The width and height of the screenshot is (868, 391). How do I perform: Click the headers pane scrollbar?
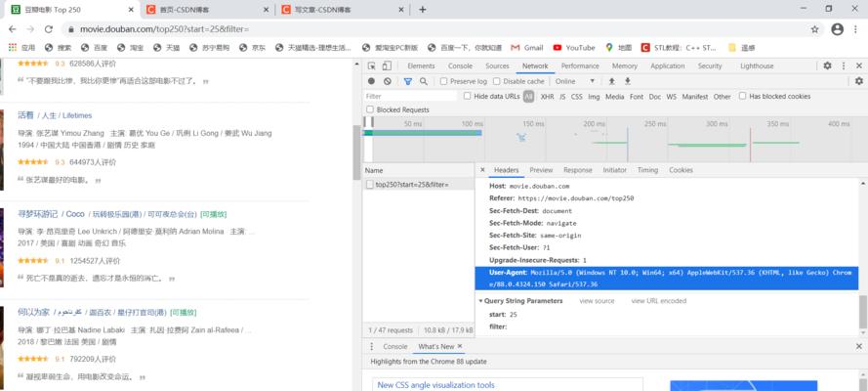point(863,312)
